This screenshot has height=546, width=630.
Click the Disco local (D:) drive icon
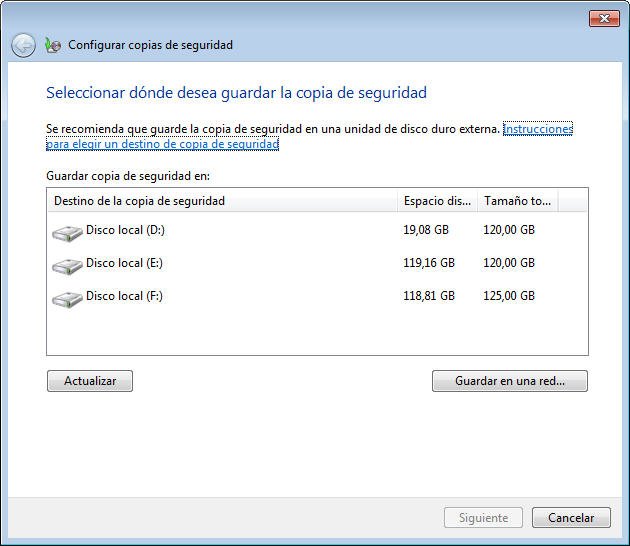tap(67, 232)
